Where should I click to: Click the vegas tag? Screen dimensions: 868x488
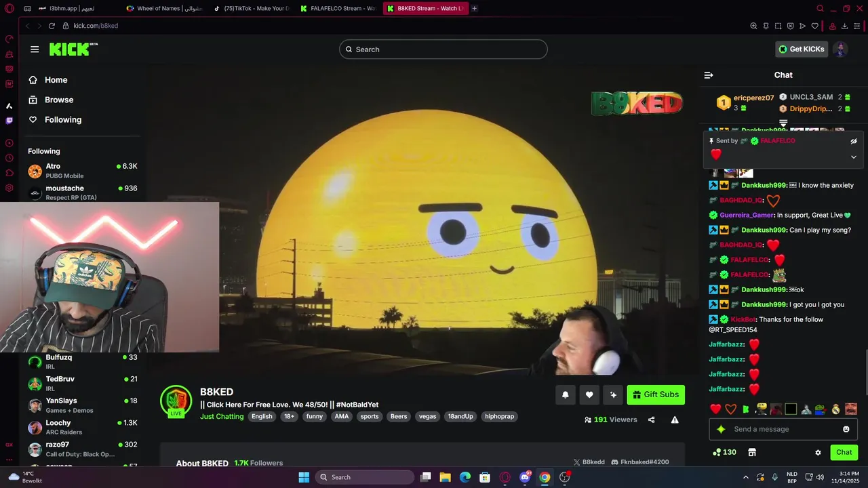point(427,416)
